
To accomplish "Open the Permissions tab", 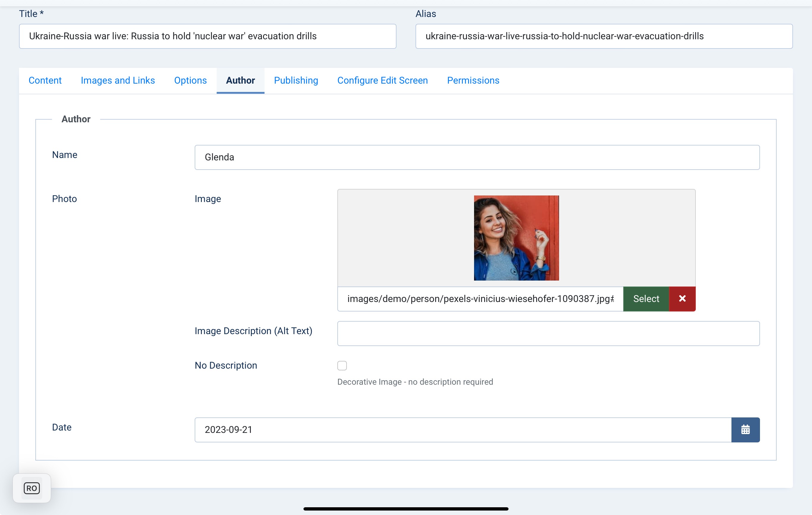I will [473, 80].
